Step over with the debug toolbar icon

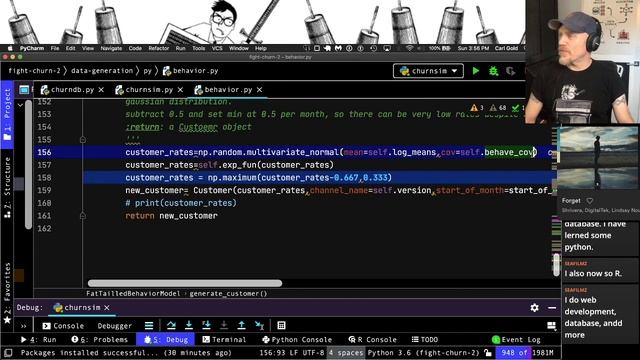point(171,325)
